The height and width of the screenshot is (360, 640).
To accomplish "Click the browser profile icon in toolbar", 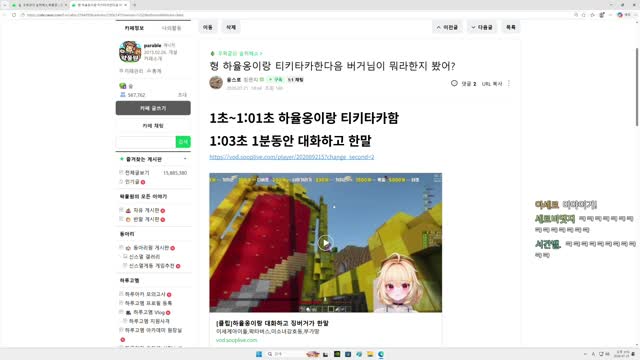I will [620, 15].
